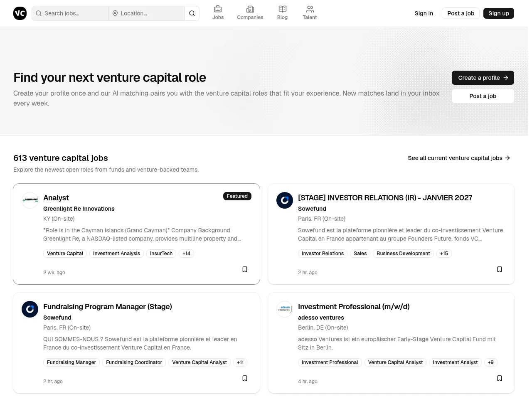
Task: Select the Investment Analyst tag
Action: [455, 362]
